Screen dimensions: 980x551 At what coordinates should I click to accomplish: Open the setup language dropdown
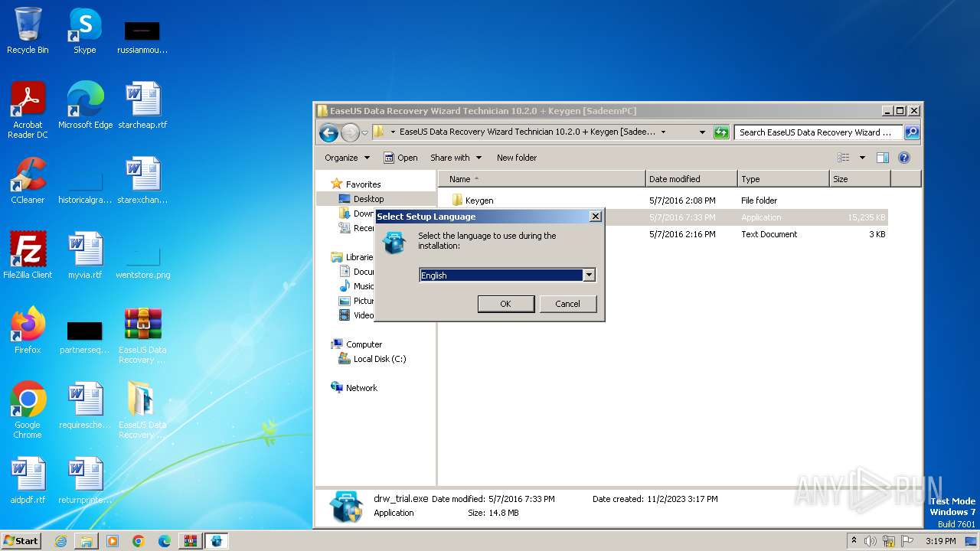point(589,275)
